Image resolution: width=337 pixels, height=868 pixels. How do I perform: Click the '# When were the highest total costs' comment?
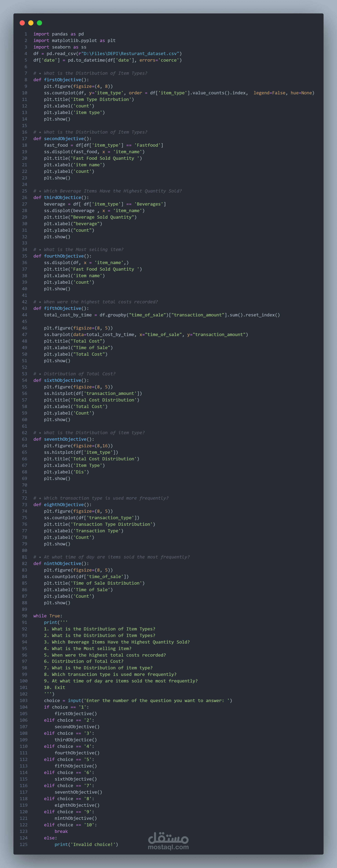[x=95, y=302]
